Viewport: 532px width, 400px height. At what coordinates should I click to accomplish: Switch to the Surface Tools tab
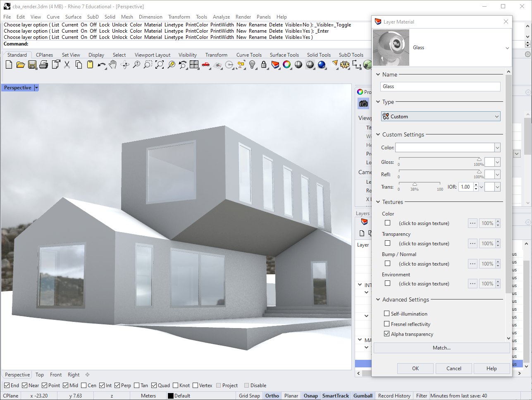284,55
